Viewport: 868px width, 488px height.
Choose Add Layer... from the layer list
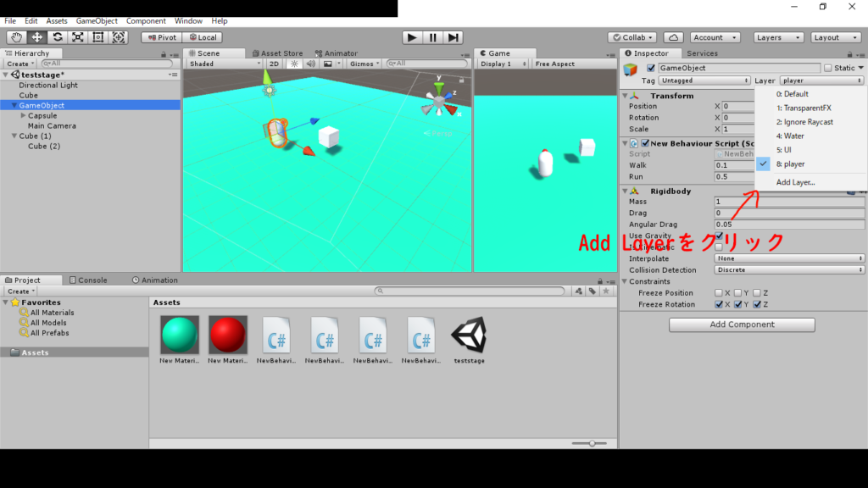pyautogui.click(x=795, y=182)
